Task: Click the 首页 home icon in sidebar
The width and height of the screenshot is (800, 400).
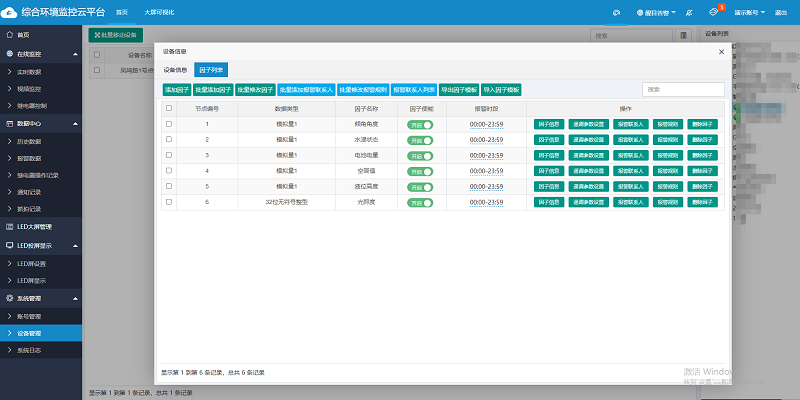Action: tap(9, 34)
